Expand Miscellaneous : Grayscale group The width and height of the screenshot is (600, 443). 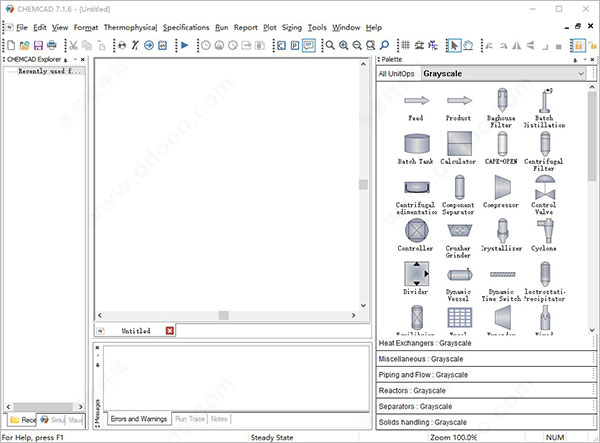point(484,359)
